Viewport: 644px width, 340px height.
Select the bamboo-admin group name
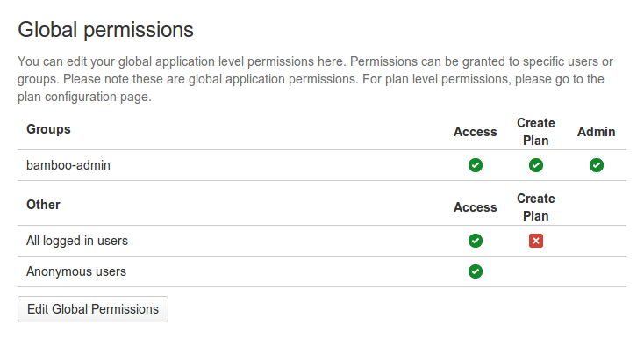pos(68,165)
